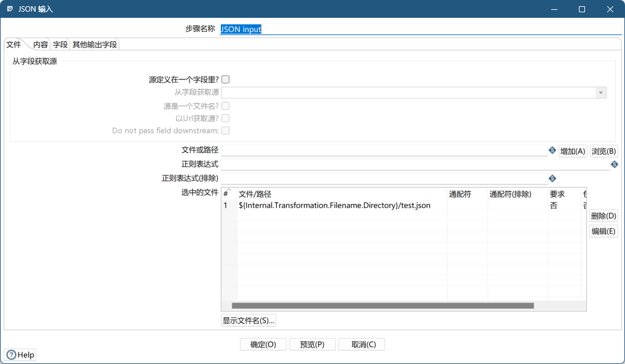Click the variable icon next to 正则表达式(排除)
625x364 pixels.
point(552,178)
